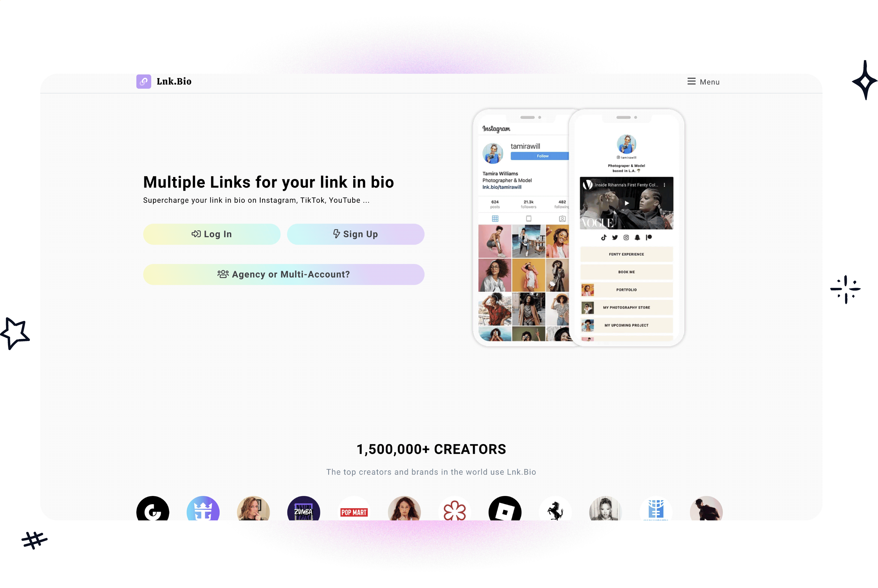Open Agency or Multi-Account option
Image resolution: width=878 pixels, height=588 pixels.
pyautogui.click(x=284, y=274)
